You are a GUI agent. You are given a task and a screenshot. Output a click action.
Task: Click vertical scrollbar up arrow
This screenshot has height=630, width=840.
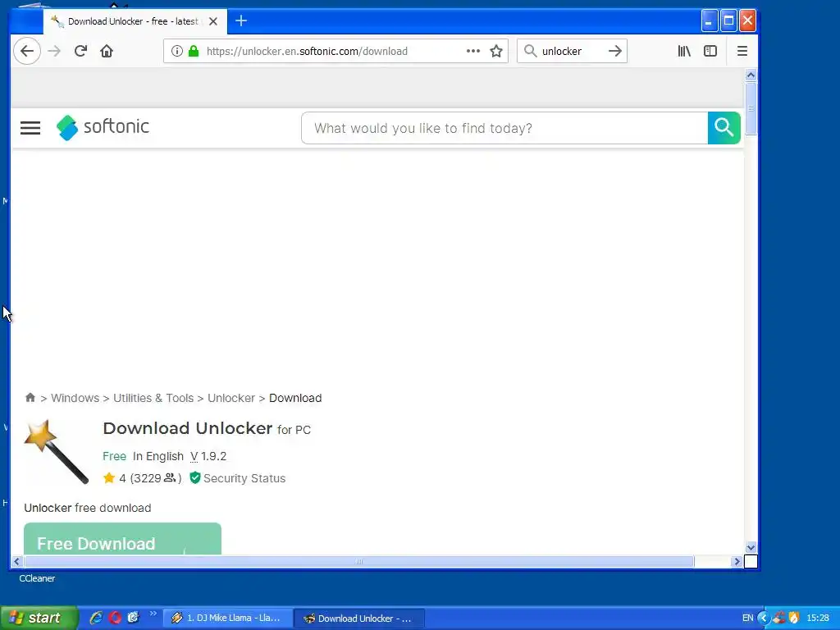(x=751, y=75)
